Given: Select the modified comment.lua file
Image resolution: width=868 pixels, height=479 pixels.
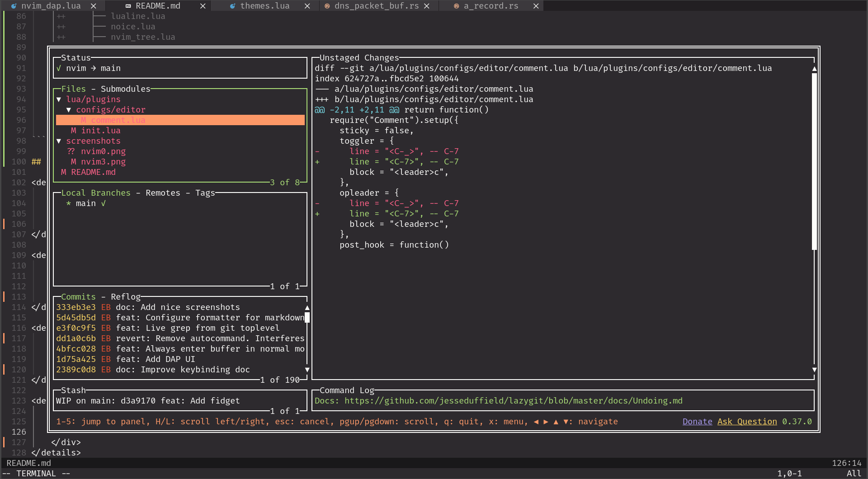Looking at the screenshot, I should (180, 120).
